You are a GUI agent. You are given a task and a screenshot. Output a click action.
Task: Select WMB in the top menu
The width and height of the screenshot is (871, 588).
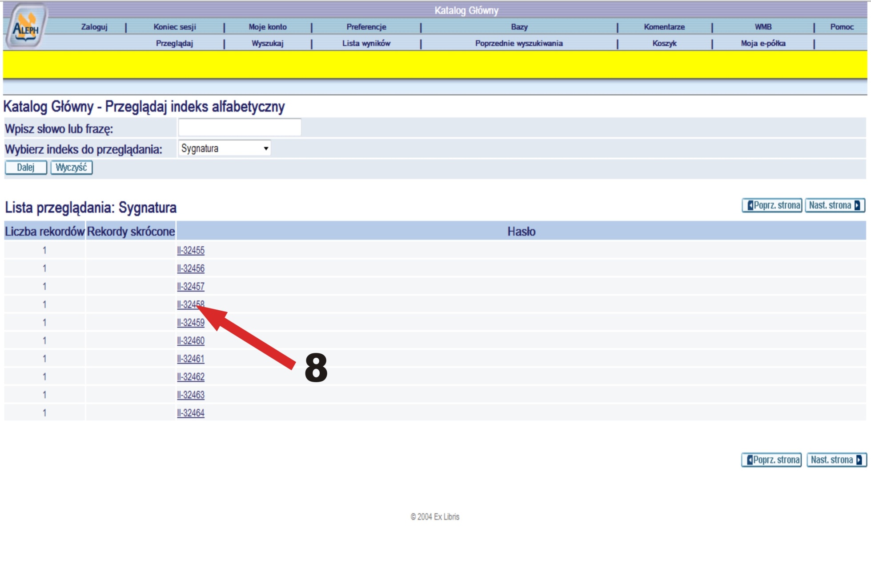coord(763,27)
